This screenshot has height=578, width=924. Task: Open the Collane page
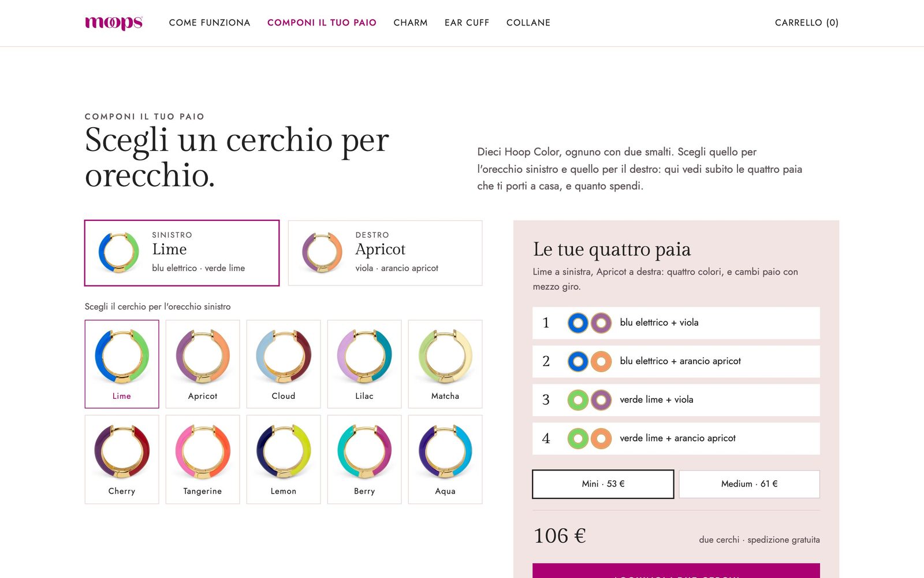(x=528, y=23)
